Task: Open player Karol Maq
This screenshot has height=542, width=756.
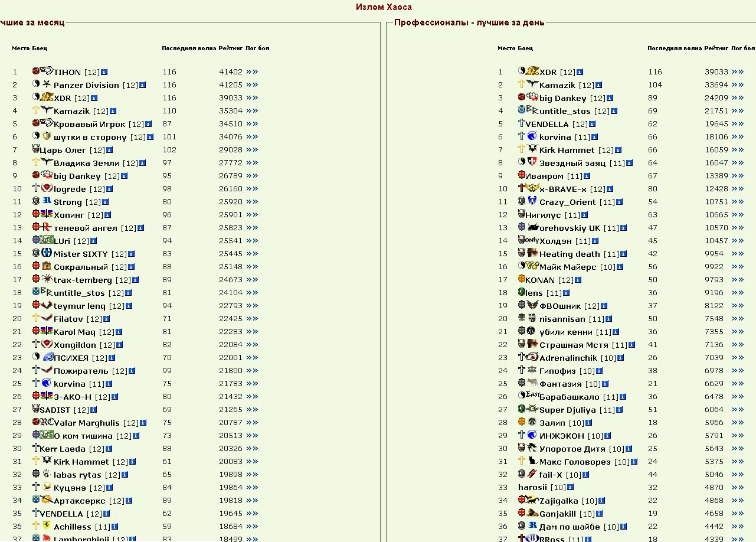Action: click(x=74, y=332)
